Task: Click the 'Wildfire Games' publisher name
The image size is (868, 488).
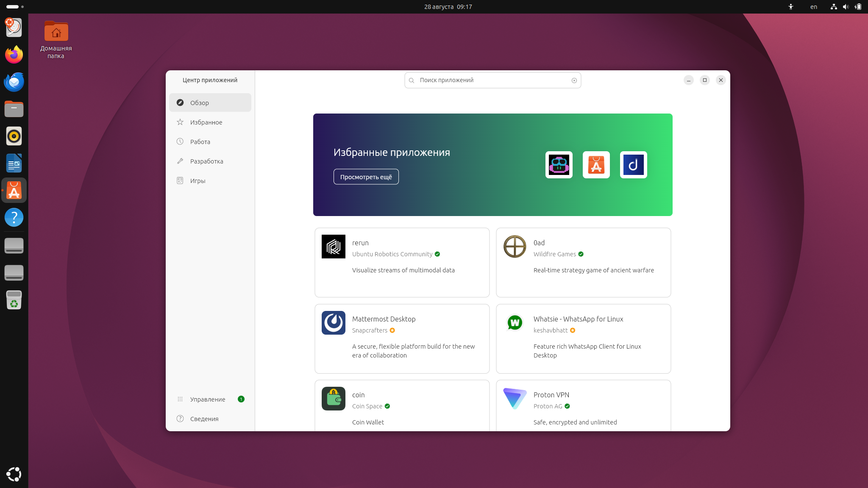Action: point(555,254)
